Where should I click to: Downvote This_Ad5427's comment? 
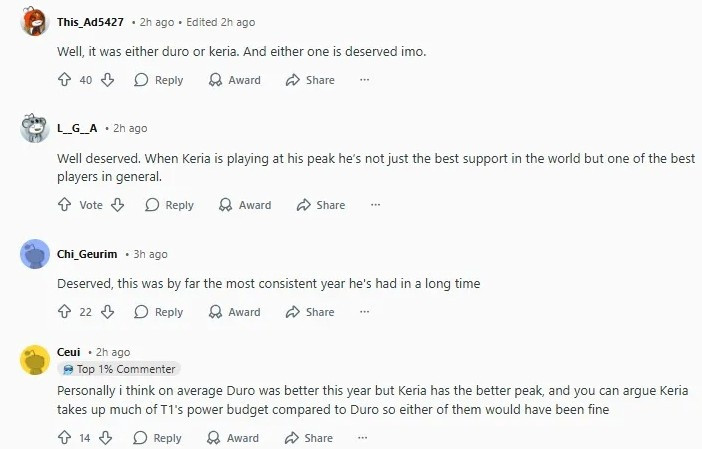pos(107,80)
